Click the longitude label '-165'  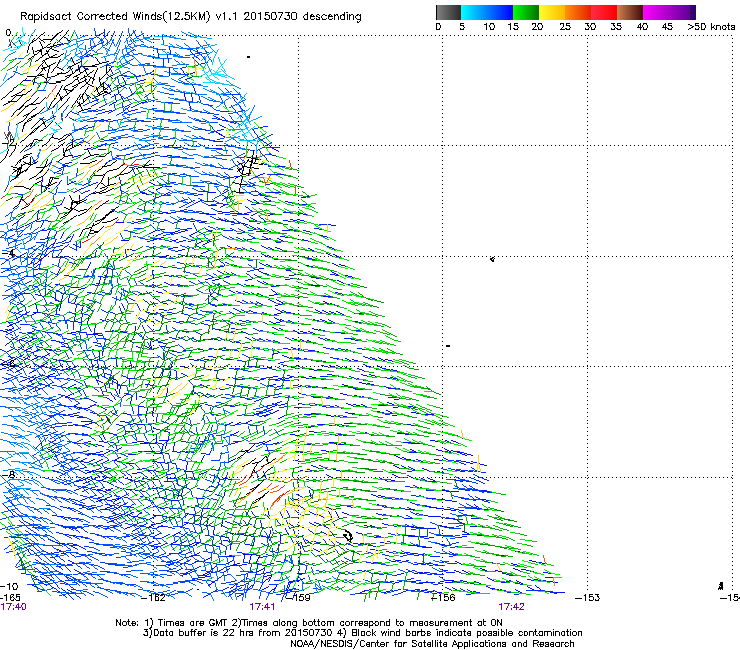(x=10, y=598)
